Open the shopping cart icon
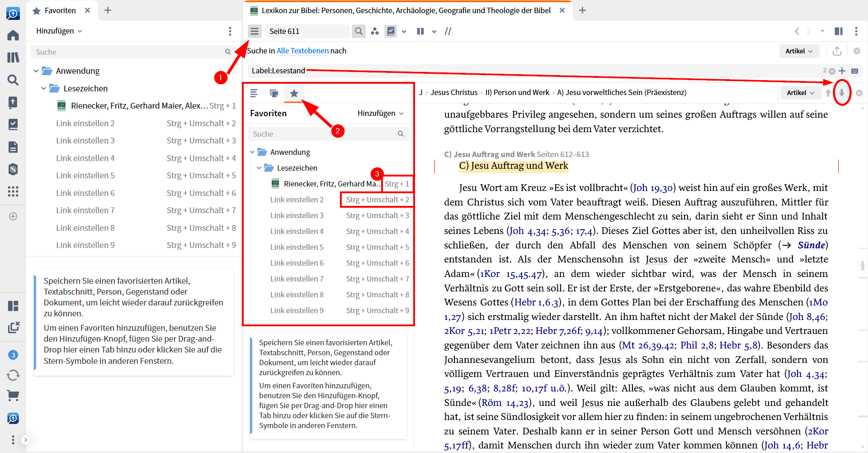The image size is (868, 453). tap(13, 396)
